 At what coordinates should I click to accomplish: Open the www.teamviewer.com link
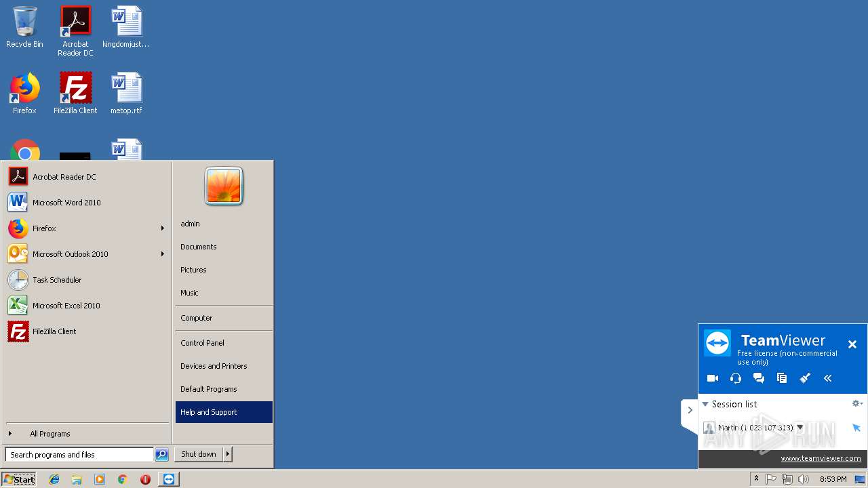pyautogui.click(x=821, y=458)
